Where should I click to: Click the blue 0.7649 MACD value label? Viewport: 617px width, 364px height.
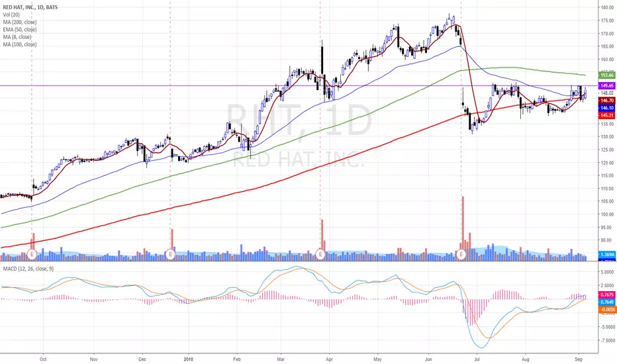[607, 302]
